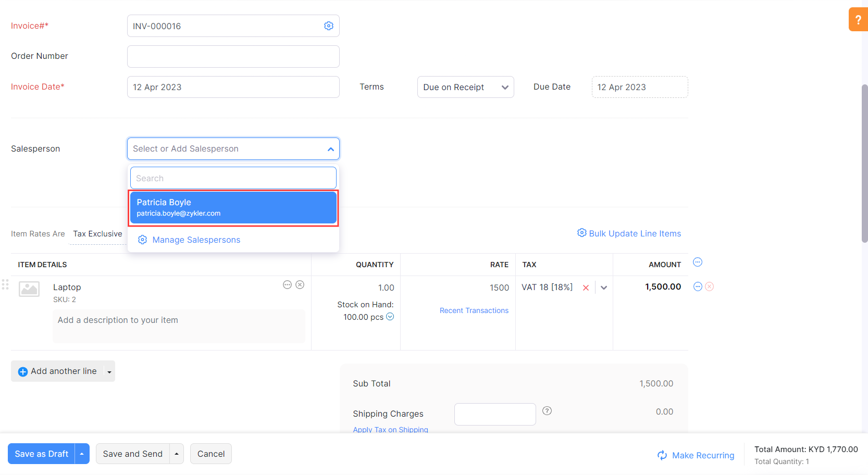Expand the Save as Draft options arrow
The width and height of the screenshot is (868, 475).
point(82,454)
